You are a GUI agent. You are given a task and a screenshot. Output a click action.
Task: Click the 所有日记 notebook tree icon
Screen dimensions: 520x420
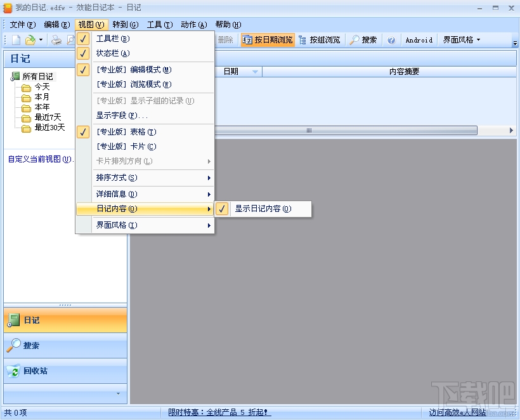pos(15,77)
